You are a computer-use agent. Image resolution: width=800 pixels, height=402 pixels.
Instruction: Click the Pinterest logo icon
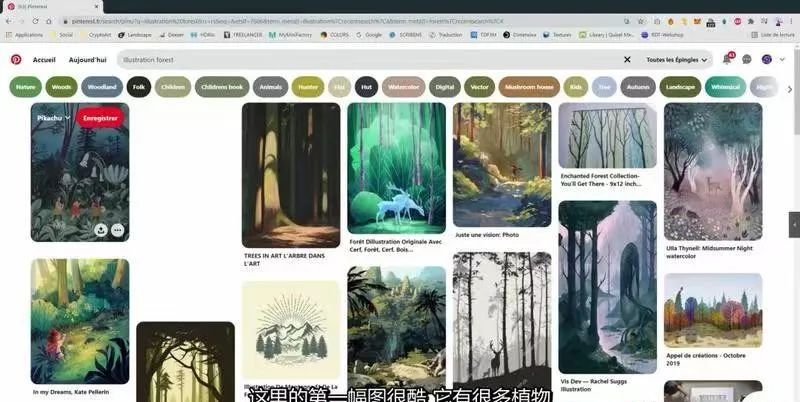click(x=16, y=60)
